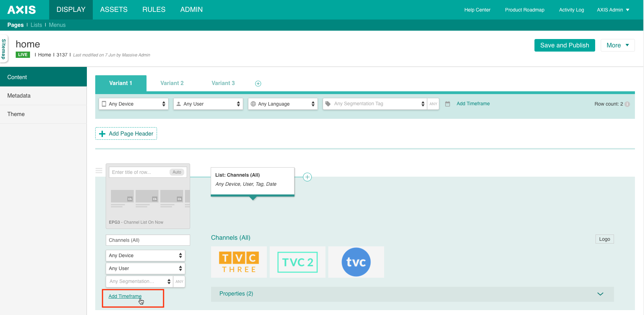Open the RULES menu
The height and width of the screenshot is (315, 644).
(154, 10)
